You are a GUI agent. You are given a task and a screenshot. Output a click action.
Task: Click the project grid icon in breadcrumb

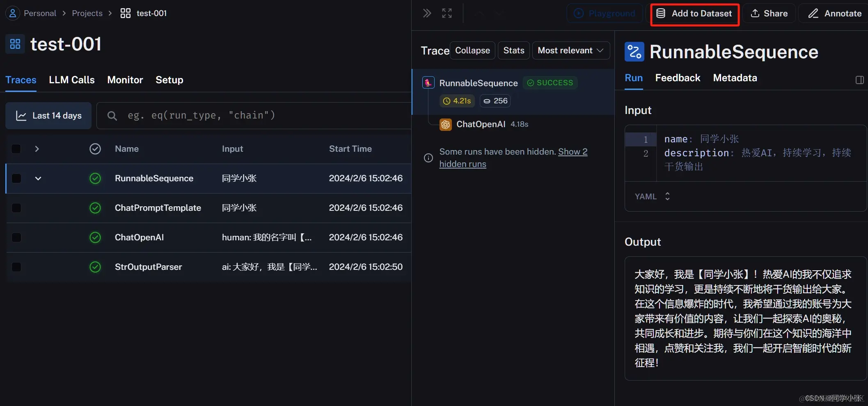pyautogui.click(x=126, y=13)
